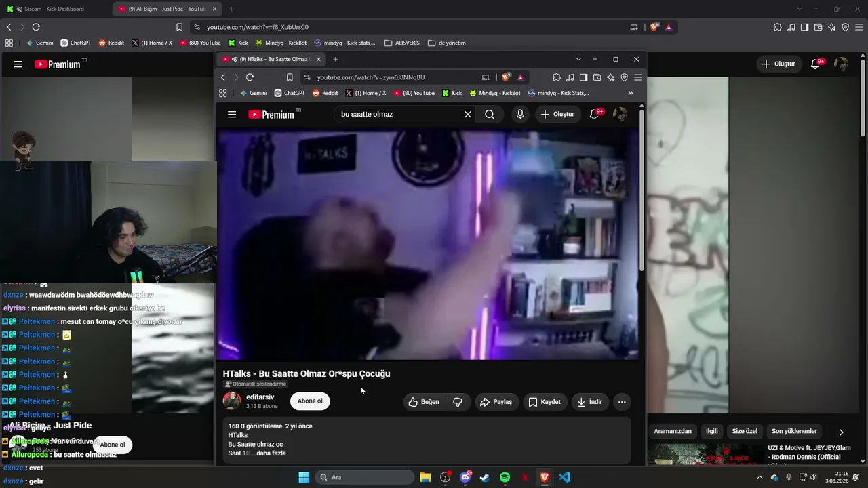Open Spotify from the taskbar
The width and height of the screenshot is (868, 488).
[x=505, y=477]
